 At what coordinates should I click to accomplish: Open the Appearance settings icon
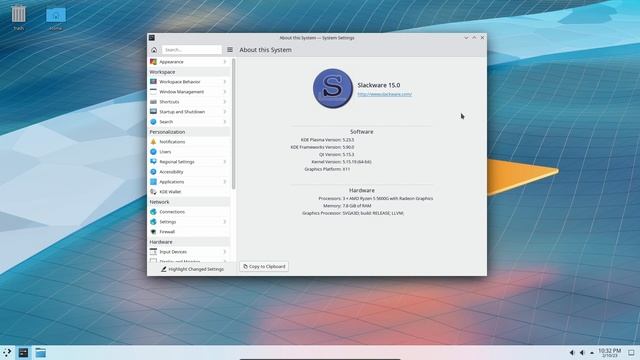point(153,62)
